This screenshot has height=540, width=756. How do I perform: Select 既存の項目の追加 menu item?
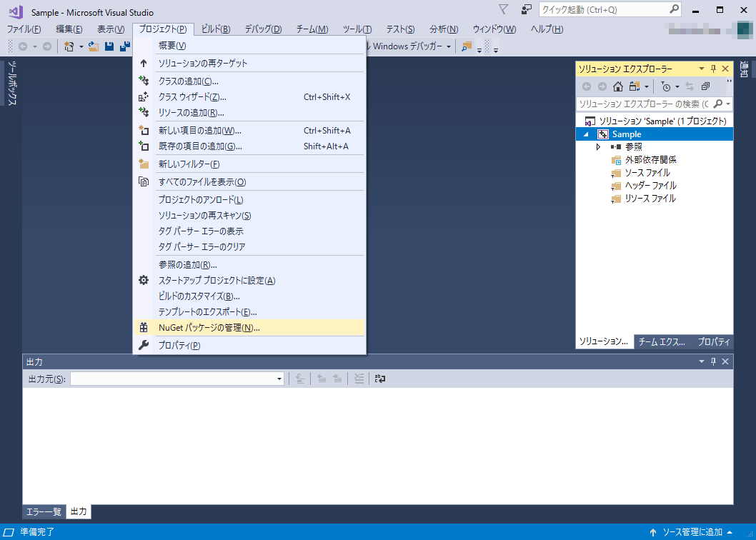[x=249, y=146]
